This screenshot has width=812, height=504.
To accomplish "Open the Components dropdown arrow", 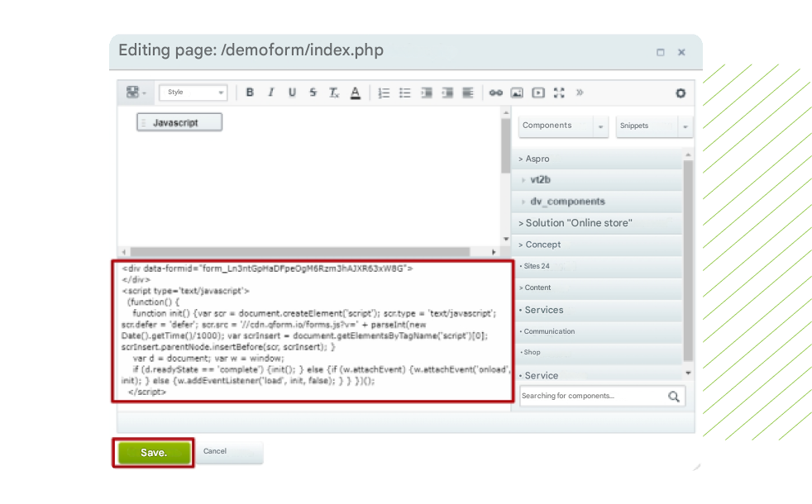I will (x=600, y=126).
